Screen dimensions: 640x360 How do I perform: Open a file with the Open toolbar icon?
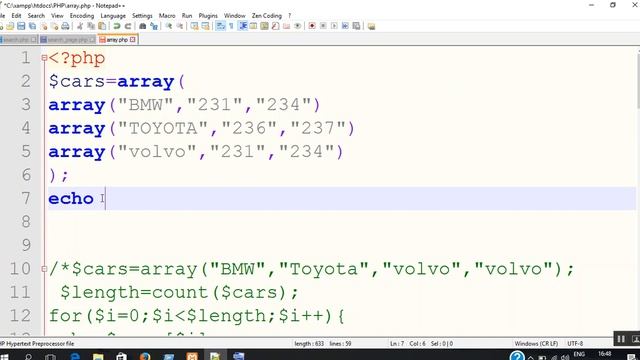tap(10, 26)
